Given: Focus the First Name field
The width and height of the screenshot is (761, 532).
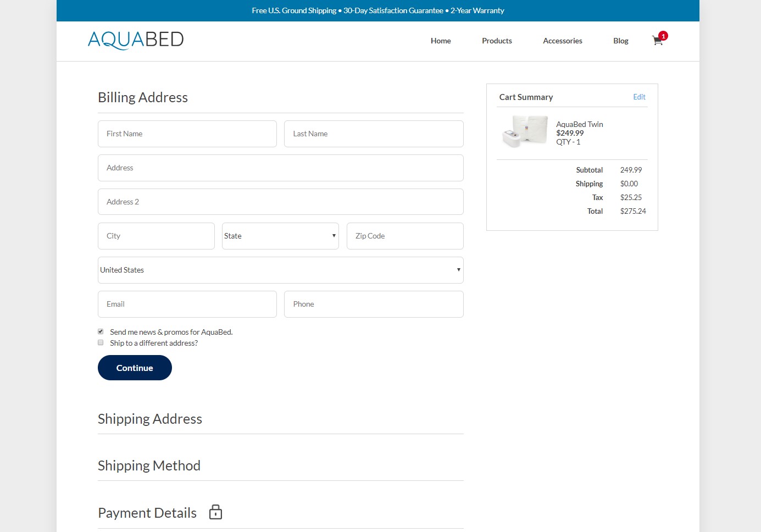Looking at the screenshot, I should pos(187,134).
